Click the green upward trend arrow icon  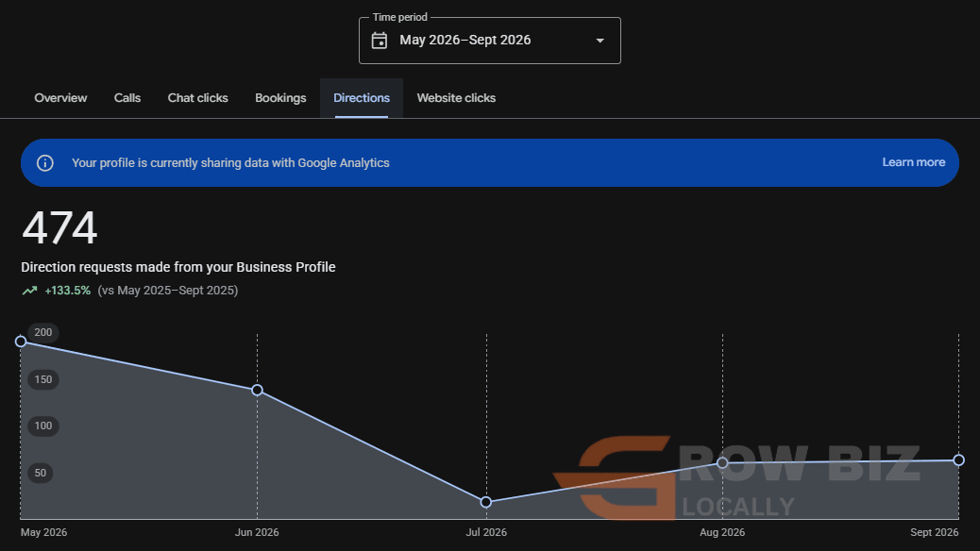tap(29, 291)
